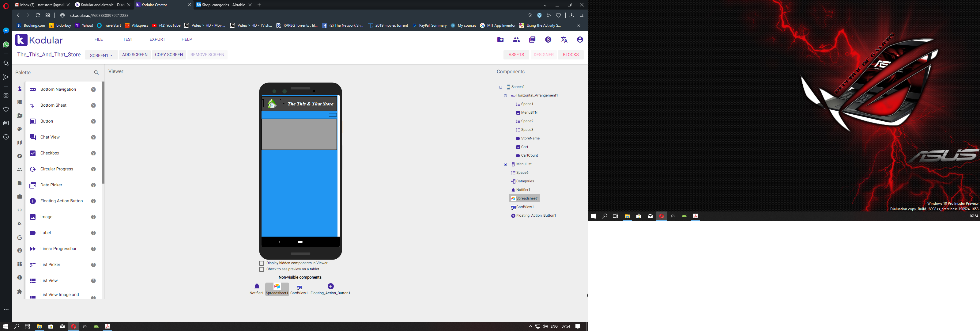Viewport: 980px width, 331px height.
Task: Expand the MenuList tree node
Action: (x=505, y=165)
